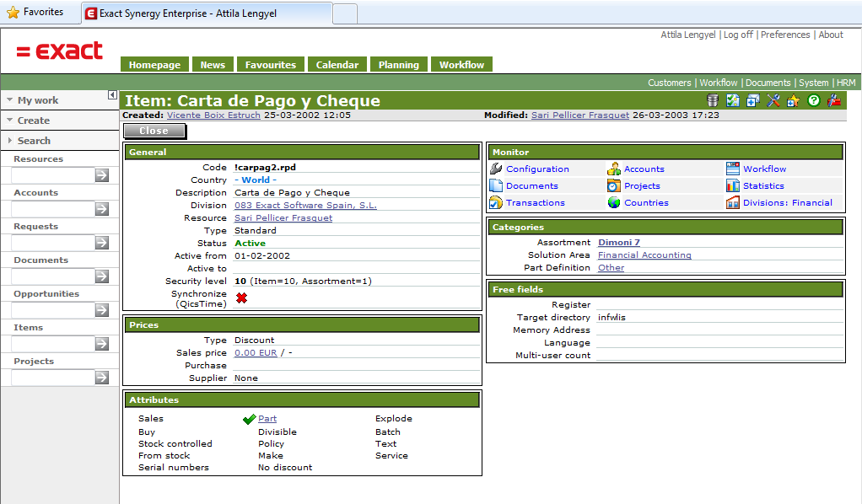Click the new envelope request icon in header

click(752, 100)
